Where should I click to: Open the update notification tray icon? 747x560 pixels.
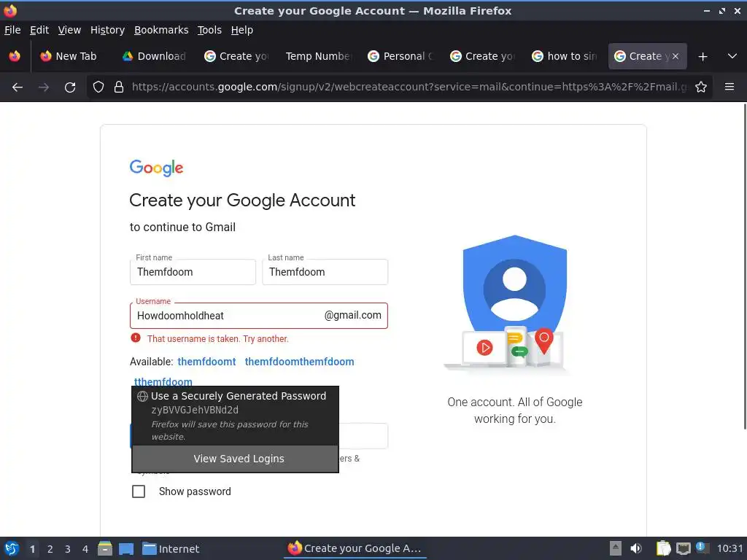[703, 548]
